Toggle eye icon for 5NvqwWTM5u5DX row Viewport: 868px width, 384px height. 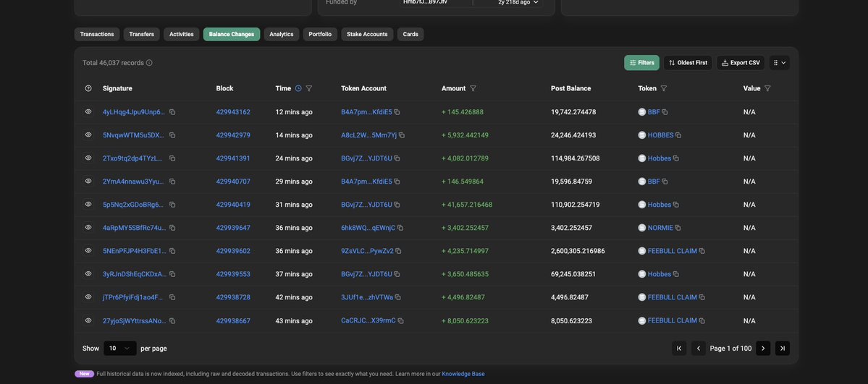(88, 135)
